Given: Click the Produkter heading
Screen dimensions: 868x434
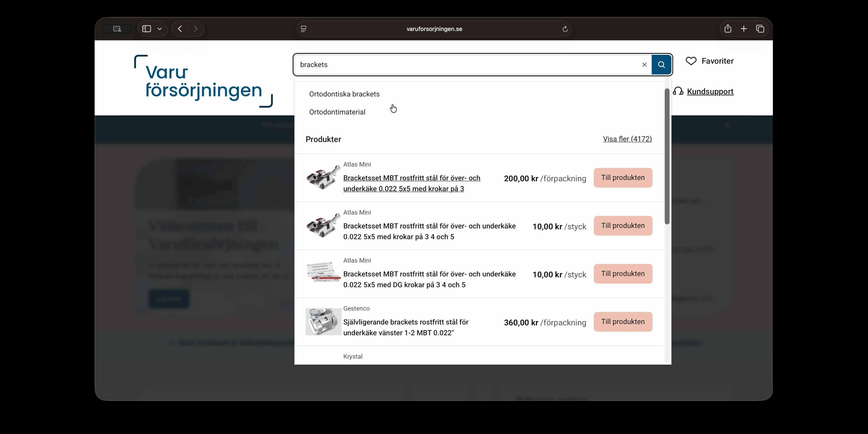Looking at the screenshot, I should 323,139.
